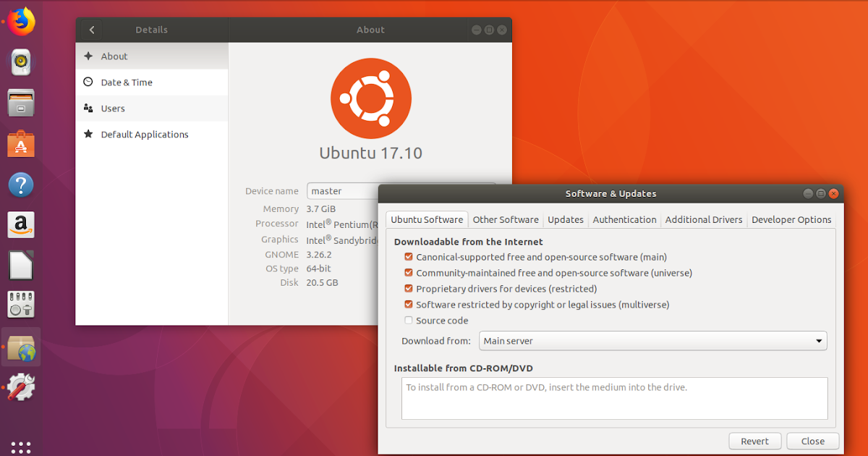Open Ubuntu Software from the dock
Image resolution: width=868 pixels, height=456 pixels.
pos(20,143)
